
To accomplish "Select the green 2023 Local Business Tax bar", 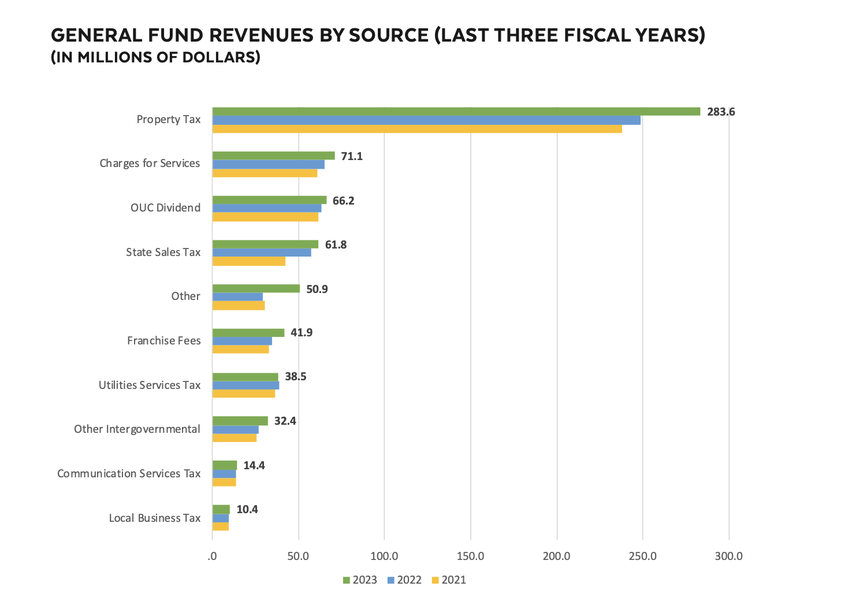I will [x=221, y=510].
